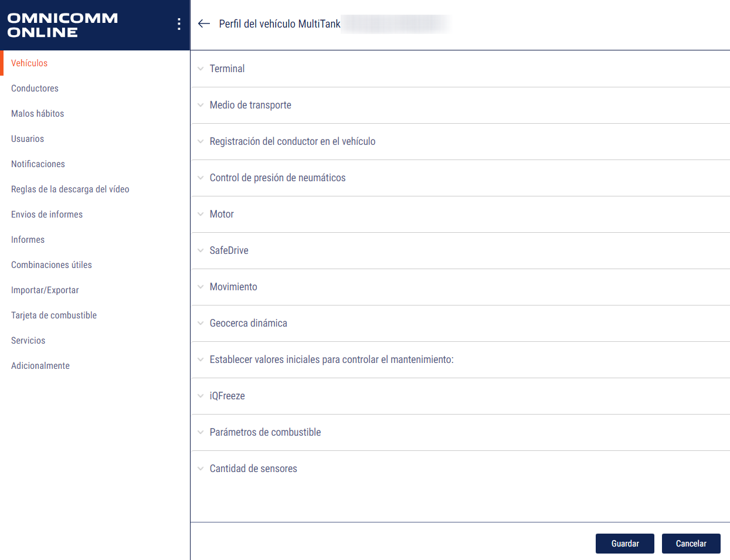Expand the Cantidad de sensores section
The image size is (730, 560).
click(x=201, y=469)
